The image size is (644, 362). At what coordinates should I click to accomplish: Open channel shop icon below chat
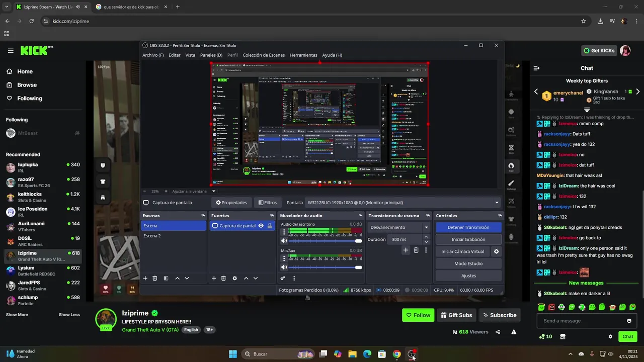tap(562, 336)
